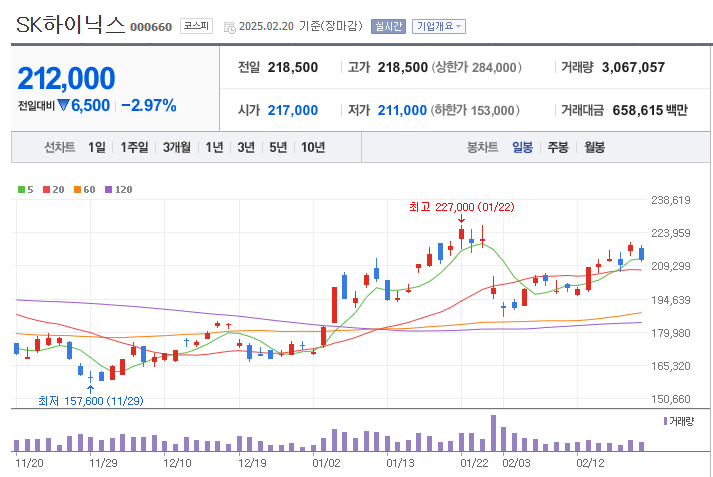Click the purple 거래량 volume legend marker
713x477 pixels.
pos(666,421)
